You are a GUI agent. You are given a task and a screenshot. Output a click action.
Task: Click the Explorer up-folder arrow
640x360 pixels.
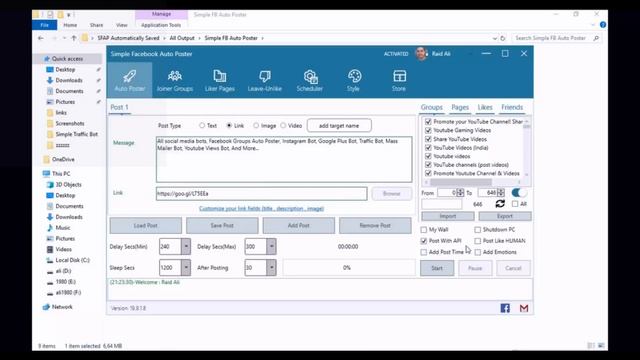pyautogui.click(x=74, y=38)
